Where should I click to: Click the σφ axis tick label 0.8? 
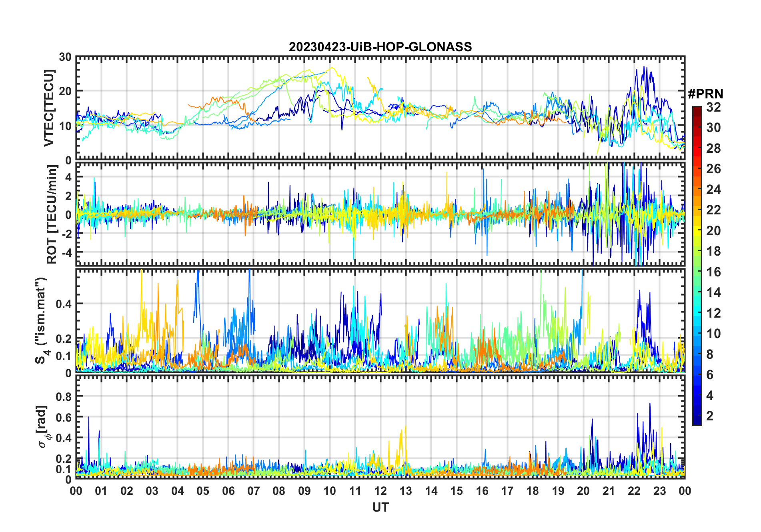(63, 397)
